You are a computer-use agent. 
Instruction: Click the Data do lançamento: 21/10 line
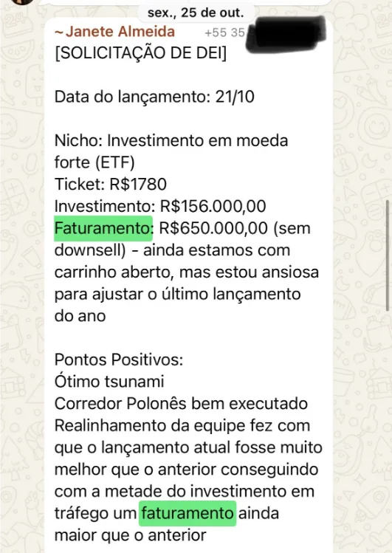click(x=154, y=97)
